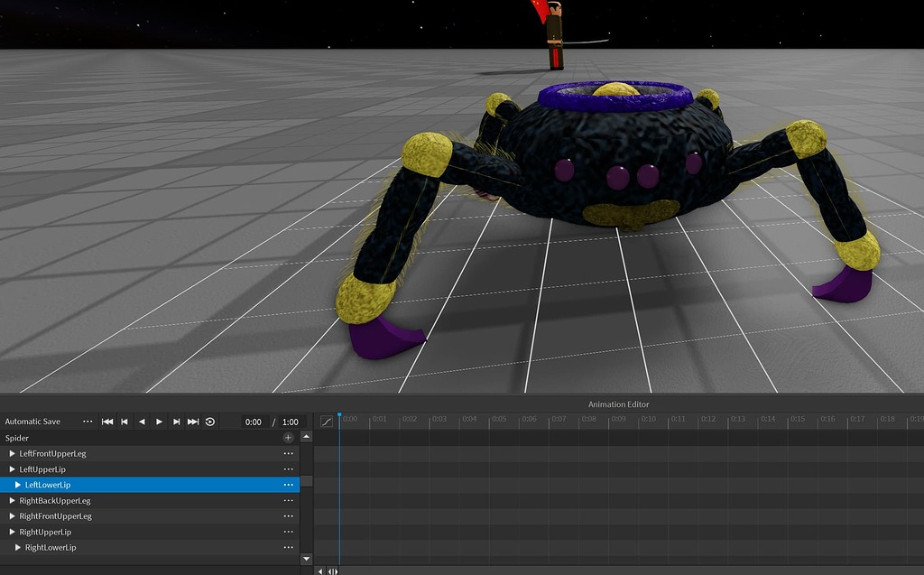The height and width of the screenshot is (575, 924).
Task: Click the Spider rig name label
Action: tap(16, 438)
